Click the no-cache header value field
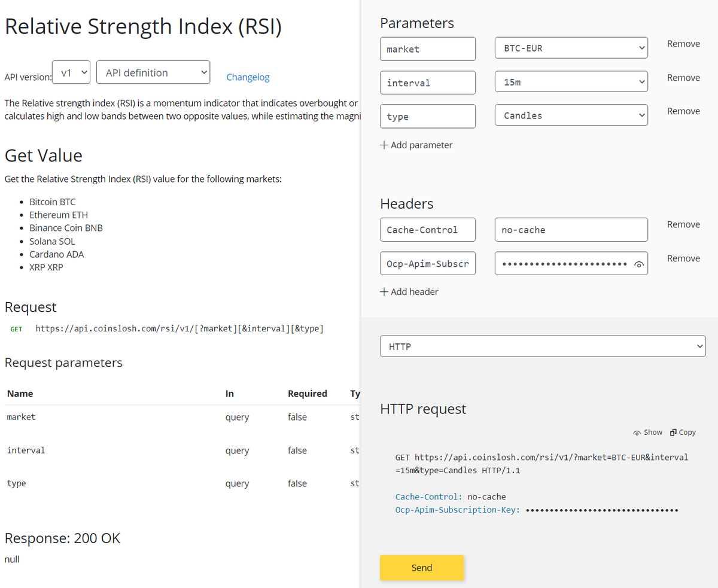 pos(571,230)
